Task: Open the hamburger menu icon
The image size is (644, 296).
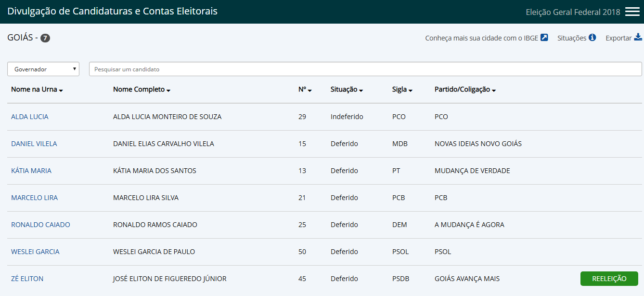Action: click(632, 12)
